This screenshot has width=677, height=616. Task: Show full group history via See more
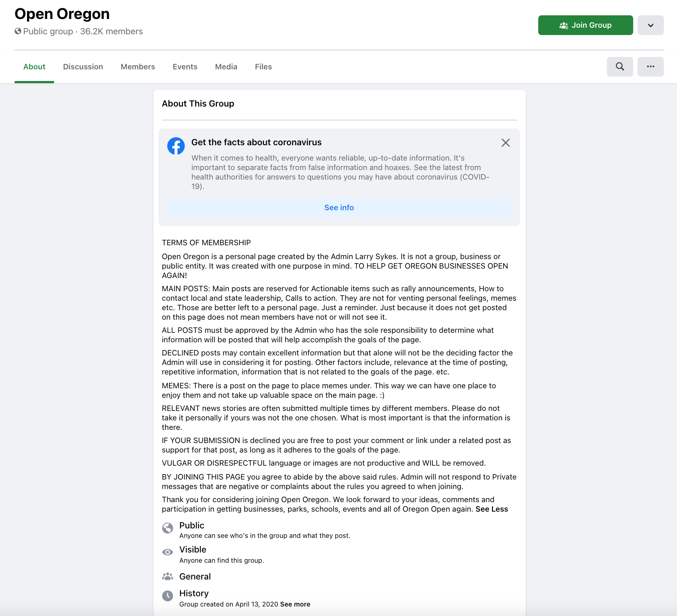click(x=295, y=604)
